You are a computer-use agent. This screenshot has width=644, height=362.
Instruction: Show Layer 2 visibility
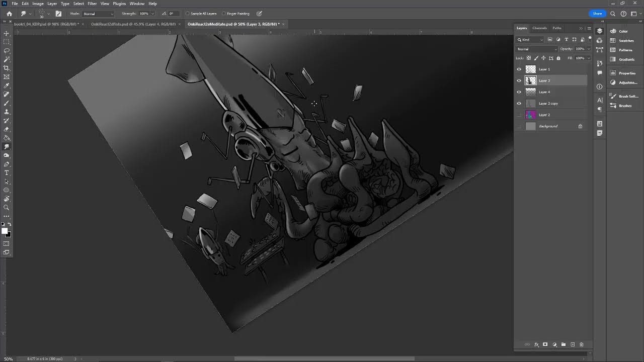tap(519, 115)
